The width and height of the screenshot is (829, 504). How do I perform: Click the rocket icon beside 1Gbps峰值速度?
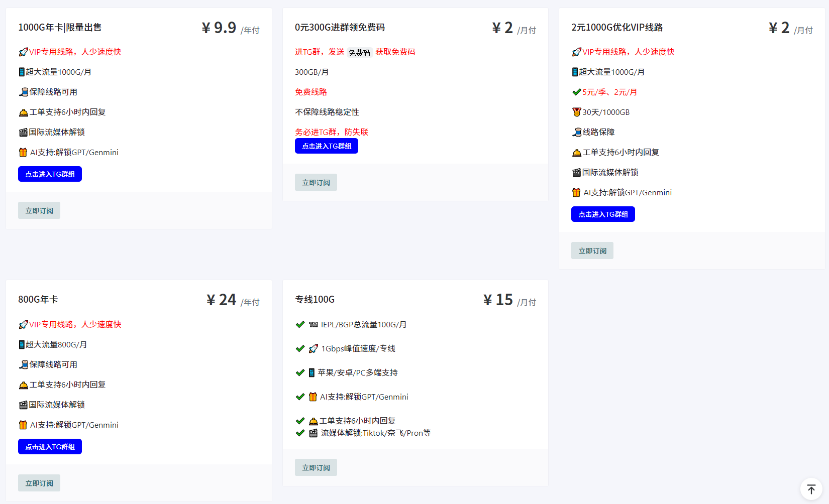click(314, 348)
